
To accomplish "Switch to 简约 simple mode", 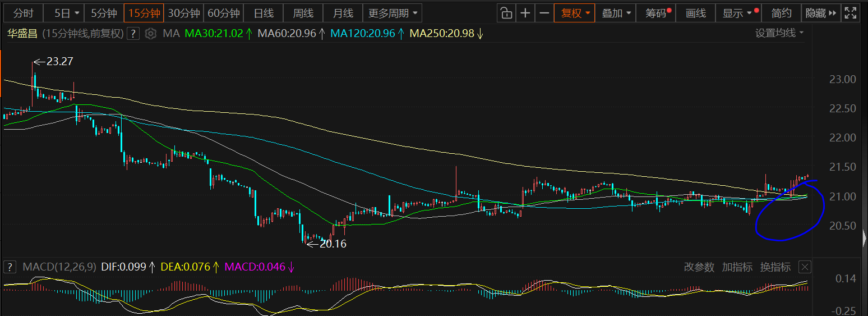I will coord(782,13).
